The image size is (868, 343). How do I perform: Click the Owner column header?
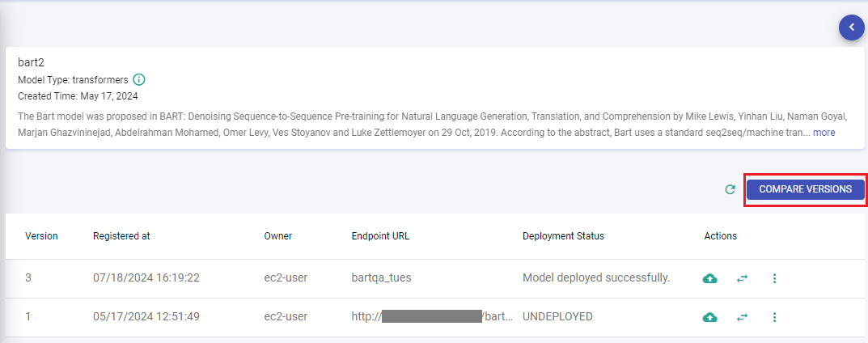click(278, 235)
